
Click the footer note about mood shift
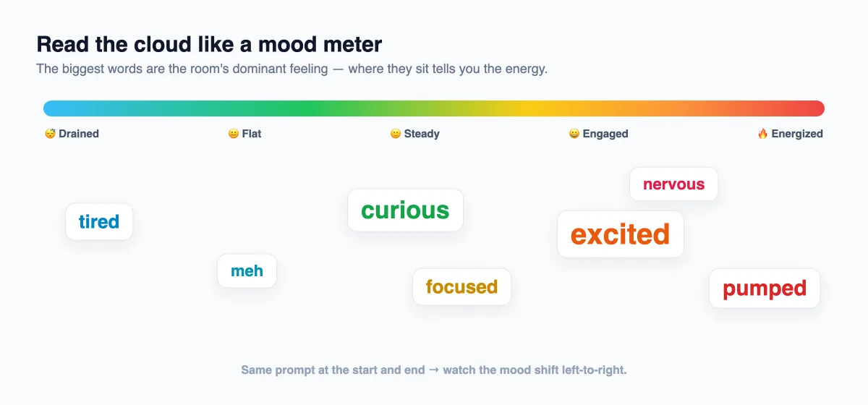tap(434, 370)
